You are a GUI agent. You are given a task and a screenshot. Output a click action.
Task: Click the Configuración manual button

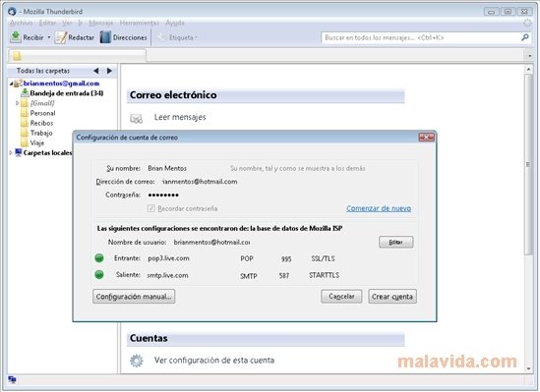tap(134, 297)
